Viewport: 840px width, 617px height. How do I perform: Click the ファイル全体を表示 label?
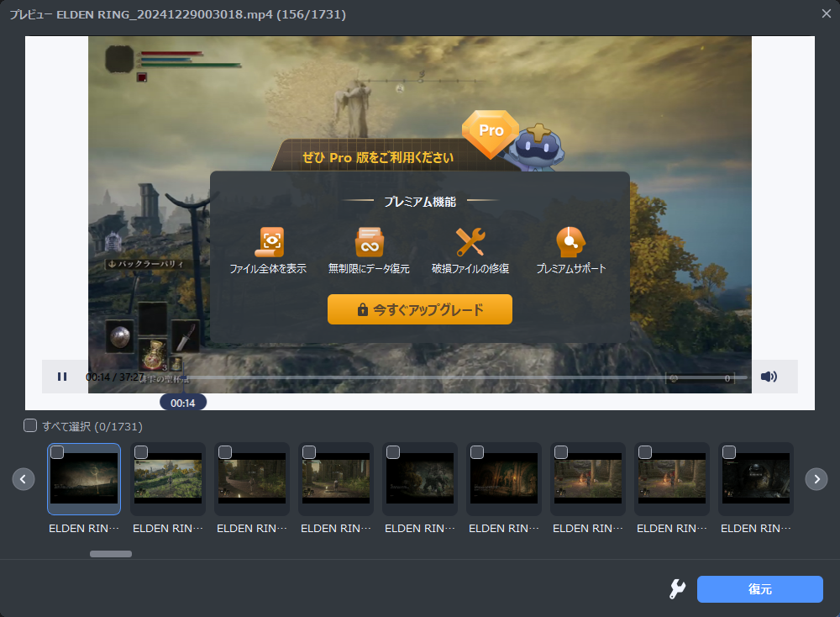click(269, 268)
